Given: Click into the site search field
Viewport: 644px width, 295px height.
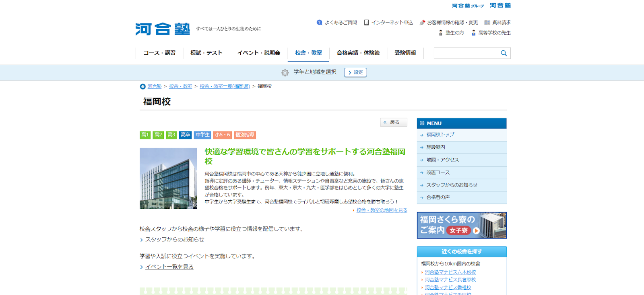Looking at the screenshot, I should (467, 53).
